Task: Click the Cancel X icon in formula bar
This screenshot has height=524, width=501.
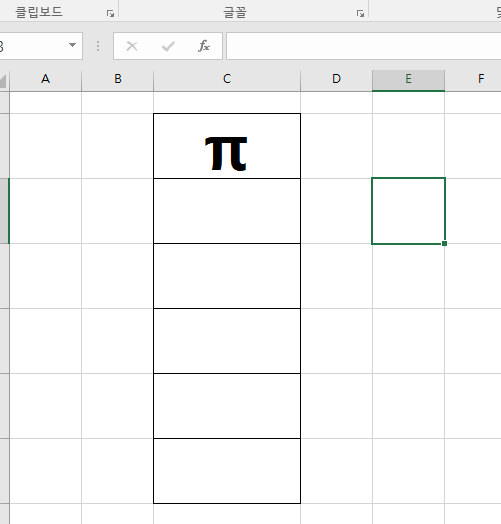Action: pos(132,46)
